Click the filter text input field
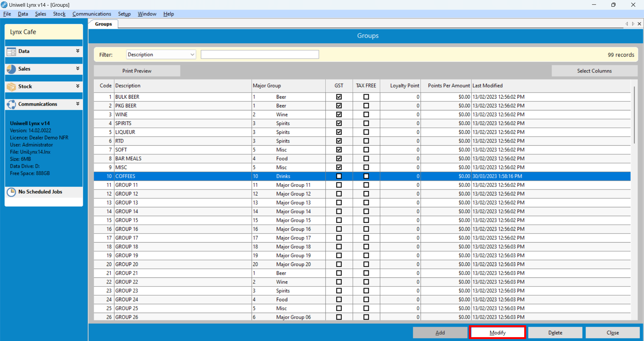The width and height of the screenshot is (644, 341). pyautogui.click(x=260, y=55)
